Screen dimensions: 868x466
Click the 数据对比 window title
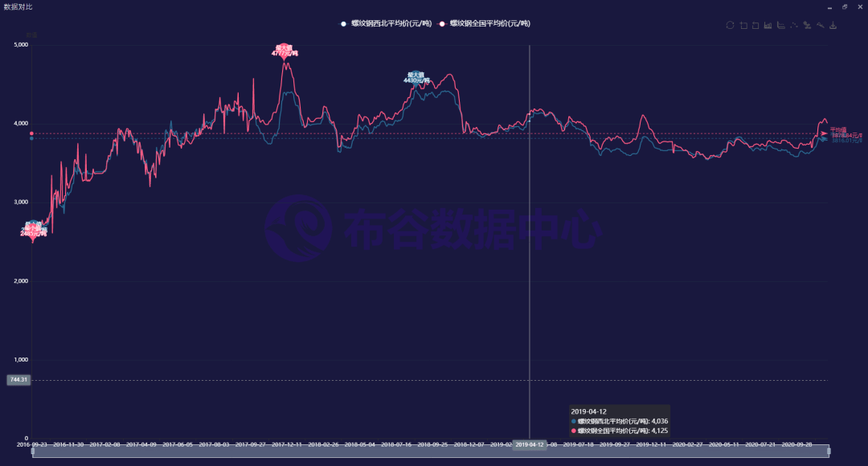pos(18,6)
